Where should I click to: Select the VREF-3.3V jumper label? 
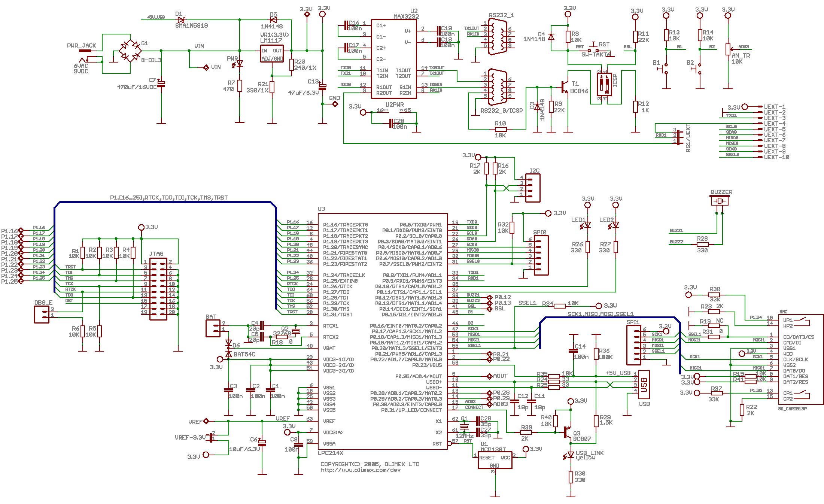(190, 437)
